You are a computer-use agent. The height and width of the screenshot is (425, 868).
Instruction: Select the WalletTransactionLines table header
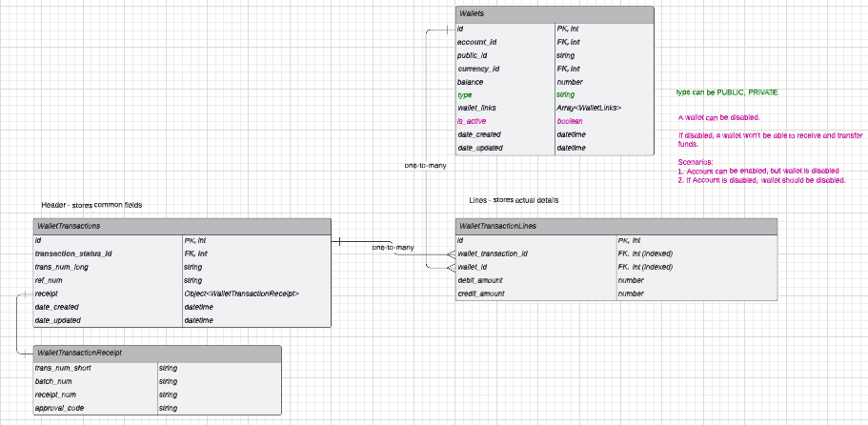[616, 226]
